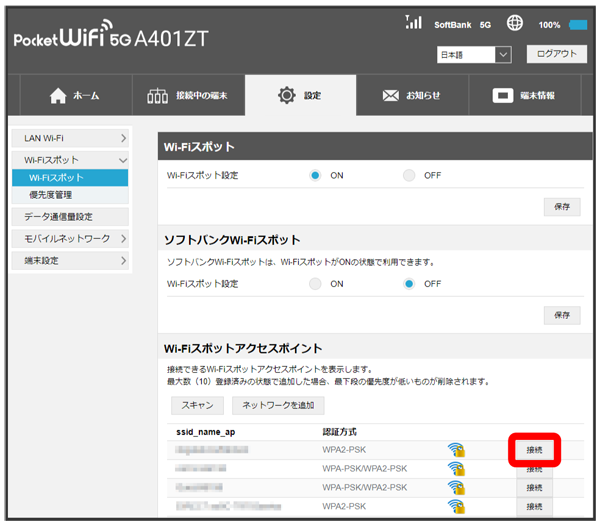Click Wi-Fi lock icon in fourth network row
This screenshot has height=524, width=600.
tap(456, 506)
